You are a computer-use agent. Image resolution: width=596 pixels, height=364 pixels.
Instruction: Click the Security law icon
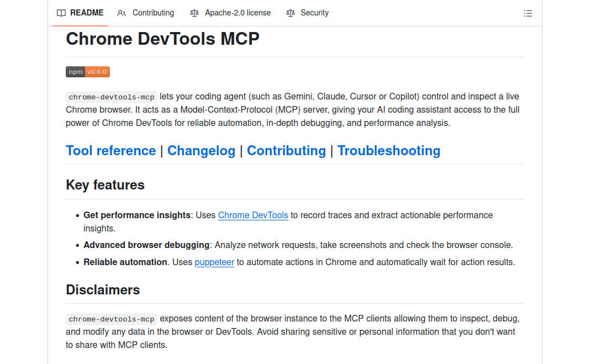(x=291, y=13)
